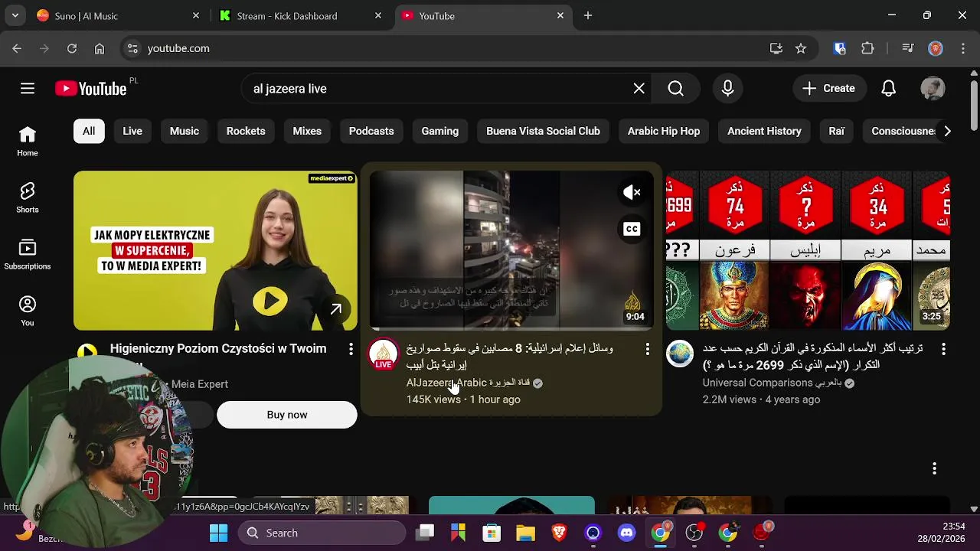Filter by Ancient History chip
This screenshot has width=980, height=551.
pyautogui.click(x=764, y=131)
